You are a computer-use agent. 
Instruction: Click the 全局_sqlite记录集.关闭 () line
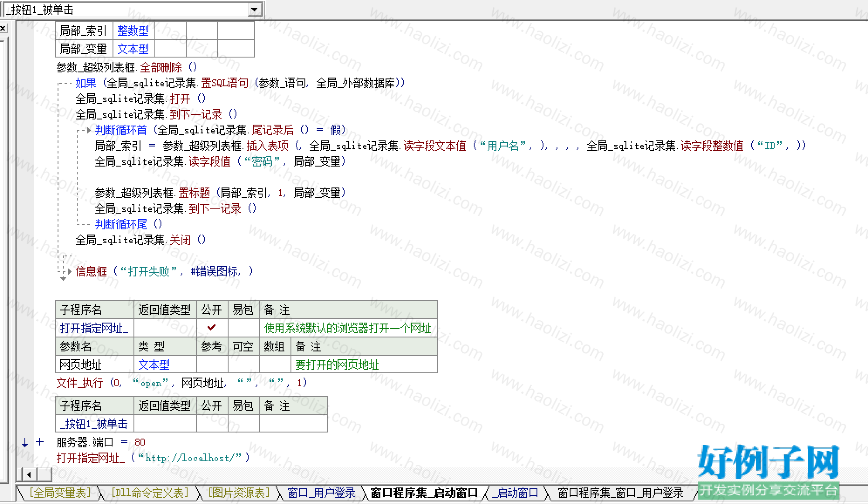pos(141,240)
